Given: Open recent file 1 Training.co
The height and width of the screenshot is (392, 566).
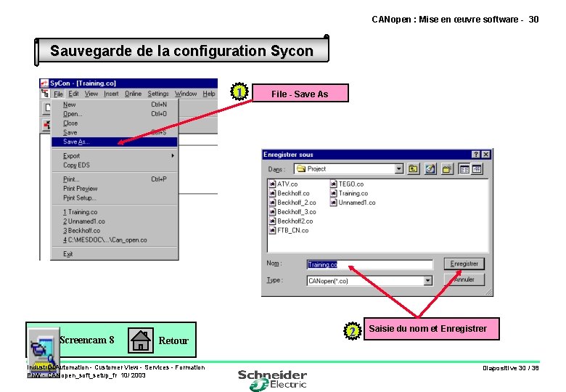Looking at the screenshot, I should 115,212.
